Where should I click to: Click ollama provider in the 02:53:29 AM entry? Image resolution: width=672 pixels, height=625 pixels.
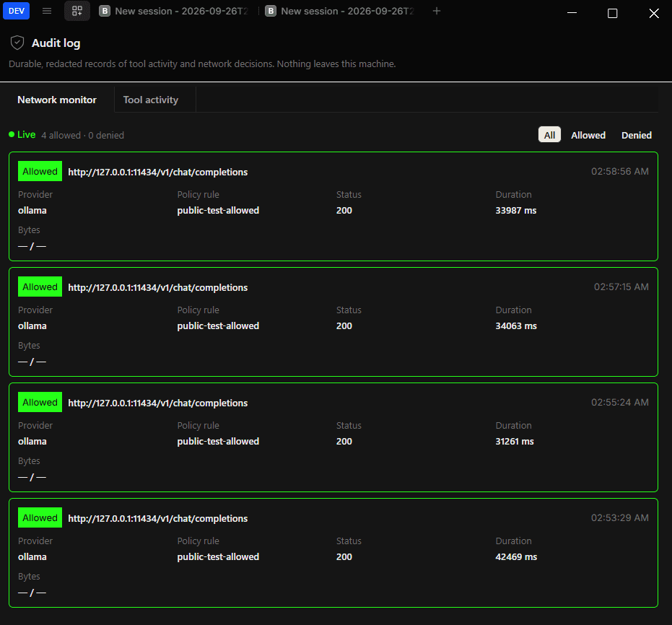tap(32, 557)
